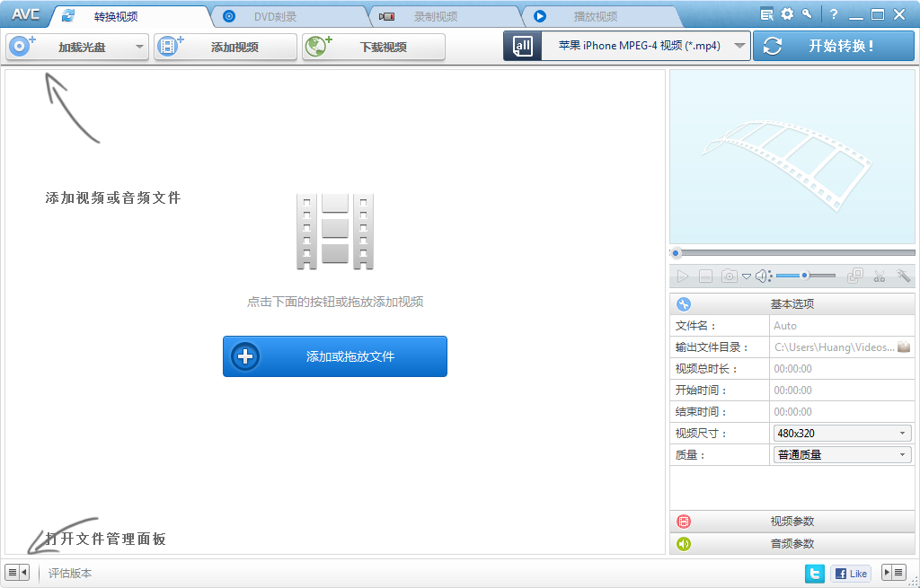The image size is (920, 588).
Task: Toggle the right side panel button at bottom right
Action: (895, 573)
